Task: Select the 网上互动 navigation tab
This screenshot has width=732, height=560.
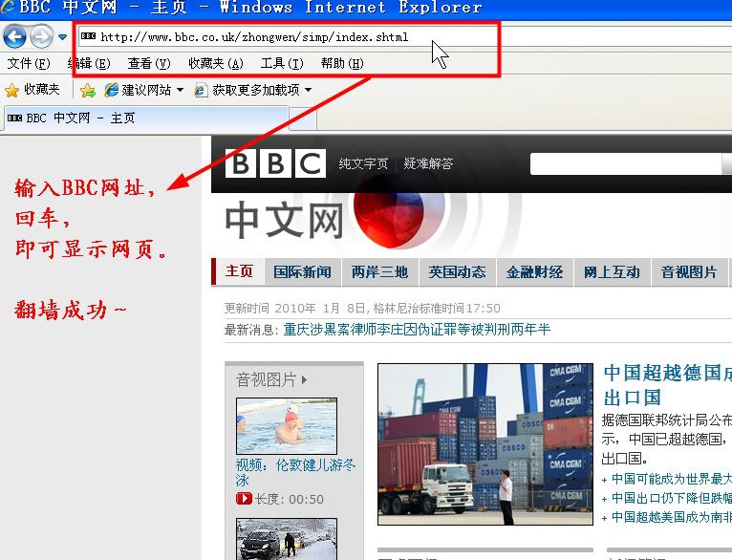Action: [x=612, y=271]
